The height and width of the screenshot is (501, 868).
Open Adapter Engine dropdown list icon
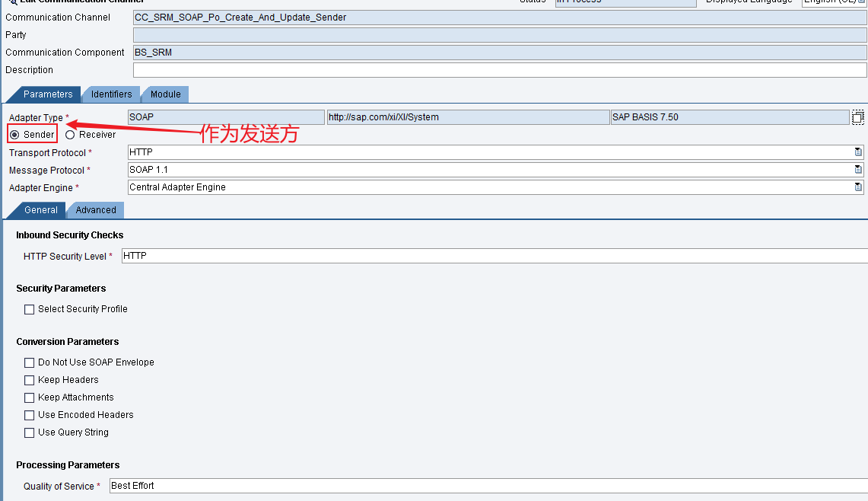857,187
